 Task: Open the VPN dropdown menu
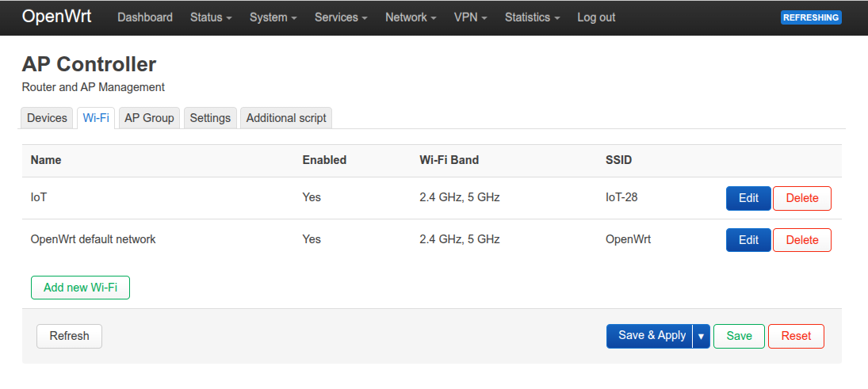[470, 17]
